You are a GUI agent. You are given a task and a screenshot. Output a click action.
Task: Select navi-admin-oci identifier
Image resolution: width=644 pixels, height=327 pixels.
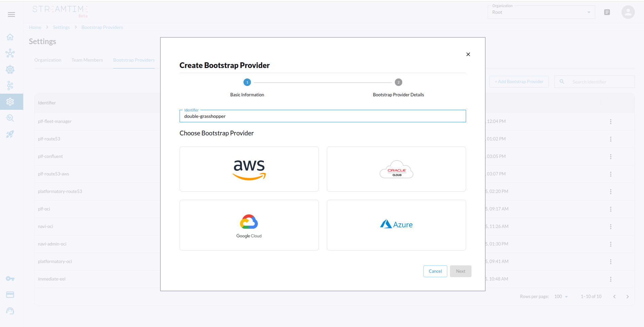point(52,244)
